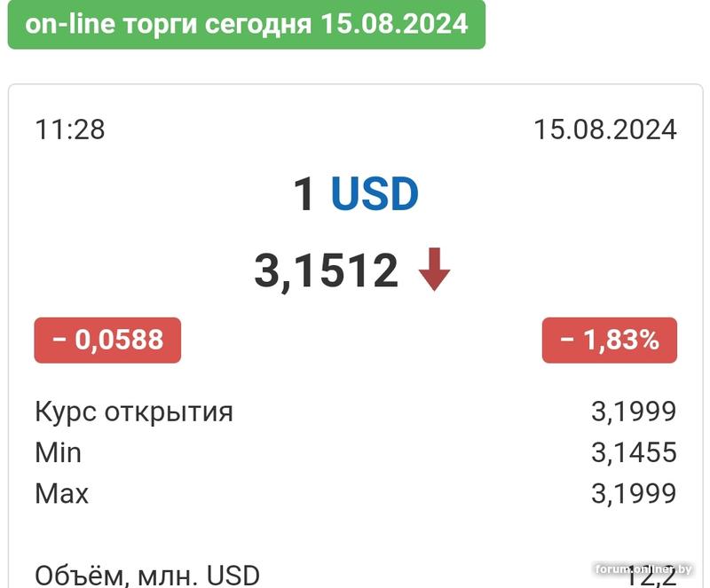Click the green on-line торги banner

247,24
